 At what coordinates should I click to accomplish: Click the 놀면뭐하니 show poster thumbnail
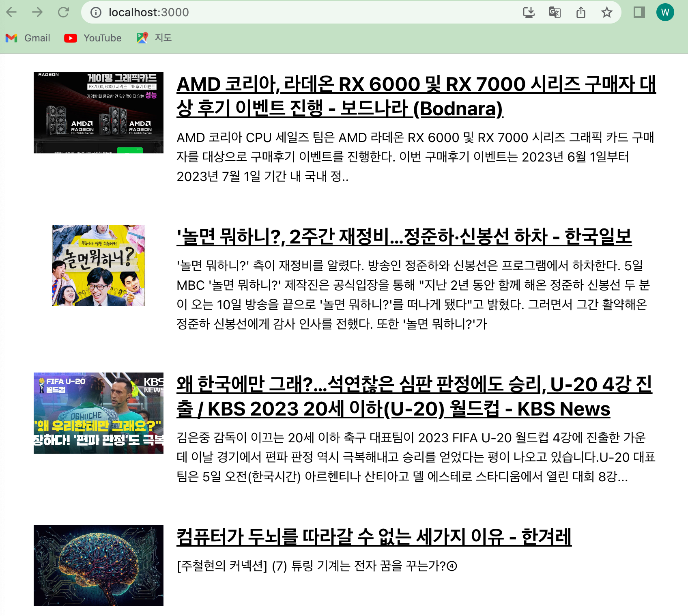99,265
